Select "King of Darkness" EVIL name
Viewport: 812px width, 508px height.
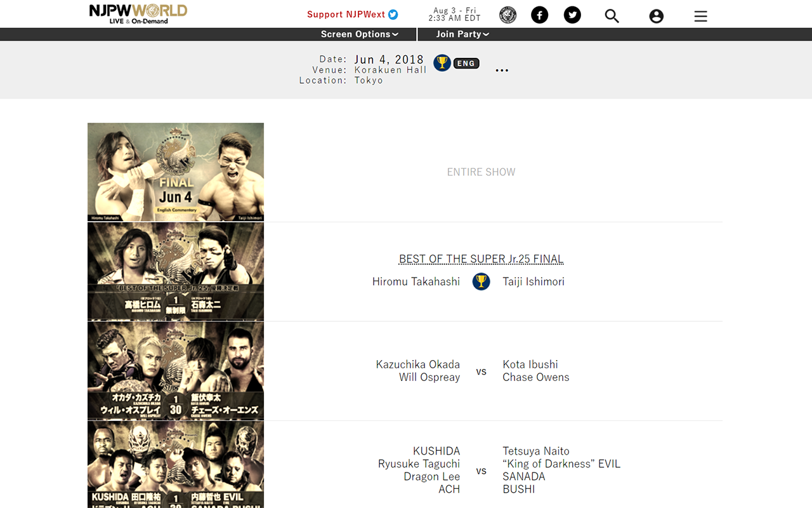(x=561, y=464)
